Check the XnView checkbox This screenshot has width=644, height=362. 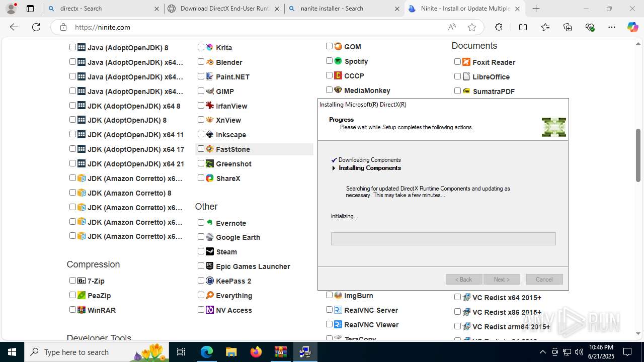201,120
